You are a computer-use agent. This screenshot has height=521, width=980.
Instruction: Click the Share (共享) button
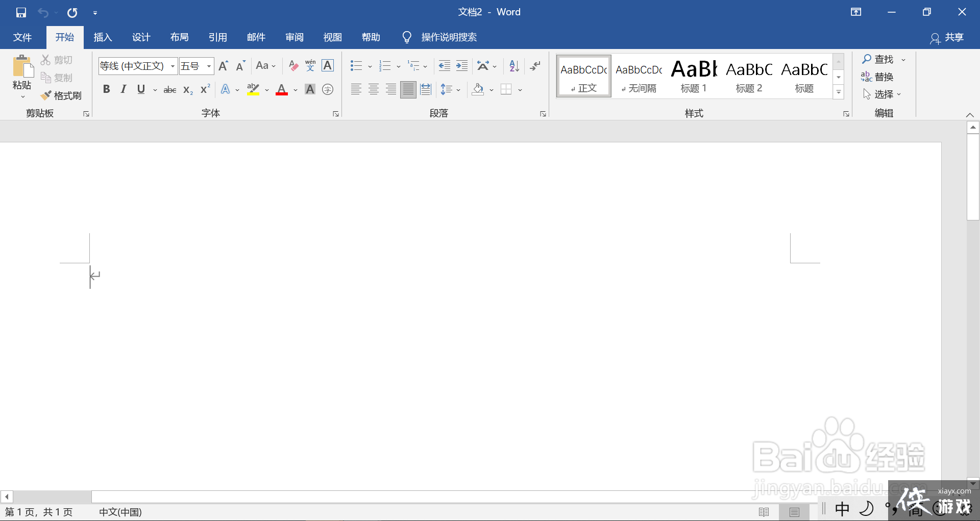pyautogui.click(x=947, y=38)
